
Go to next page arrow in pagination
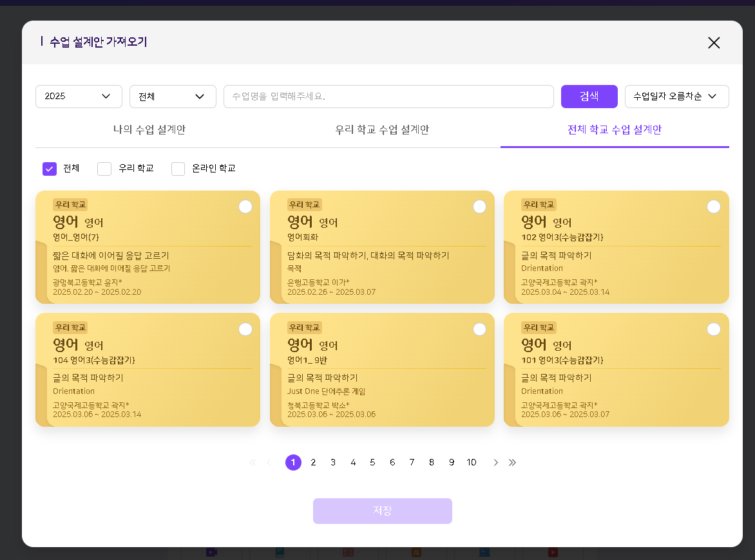pos(495,462)
